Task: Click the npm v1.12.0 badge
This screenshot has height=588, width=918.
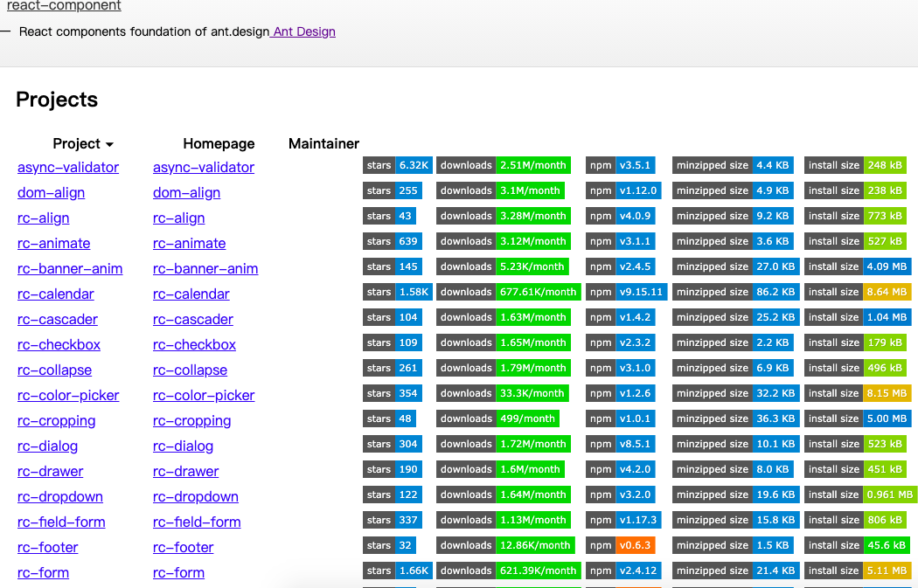Action: [623, 190]
